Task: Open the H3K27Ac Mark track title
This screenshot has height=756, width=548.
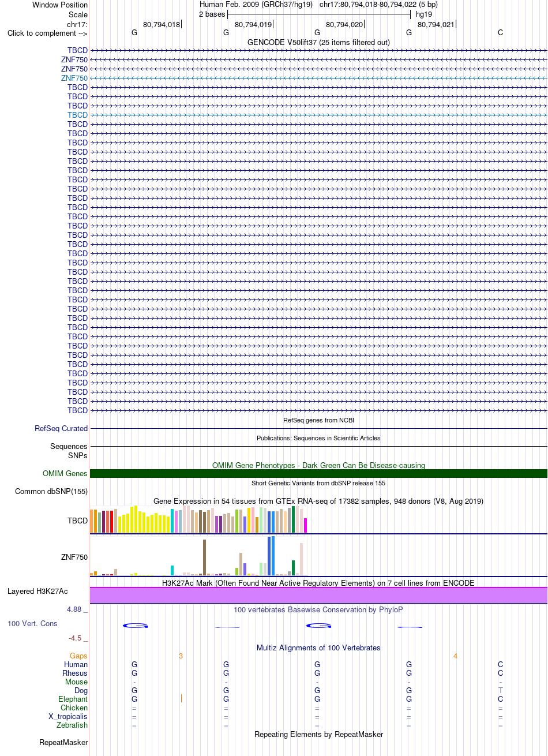Action: (x=318, y=583)
